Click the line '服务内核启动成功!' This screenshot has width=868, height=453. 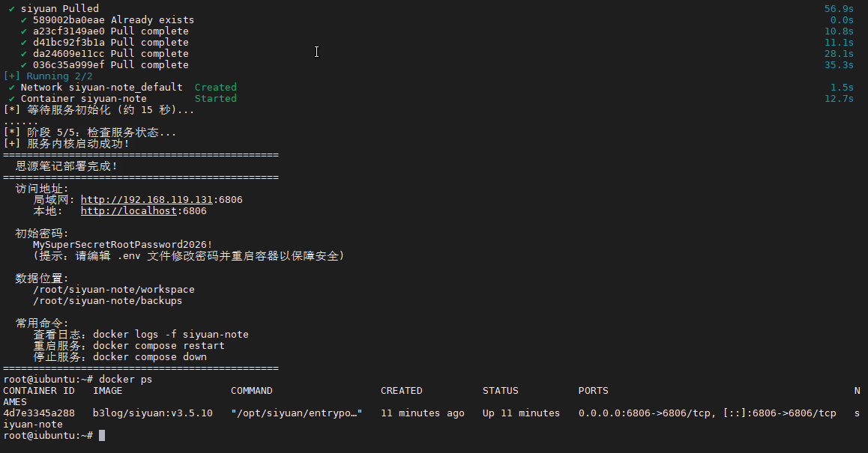tap(78, 143)
